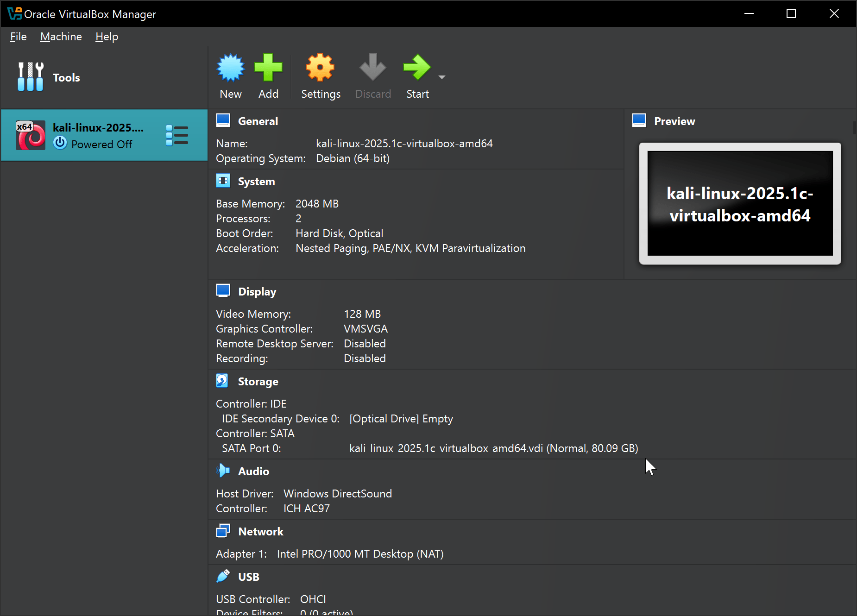The height and width of the screenshot is (616, 857).
Task: Click the Network section icon
Action: (223, 531)
